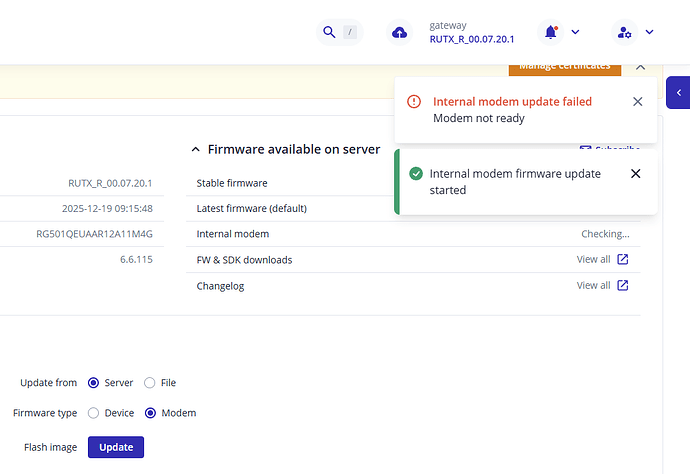
Task: Click View all for Changelog
Action: [x=593, y=285]
